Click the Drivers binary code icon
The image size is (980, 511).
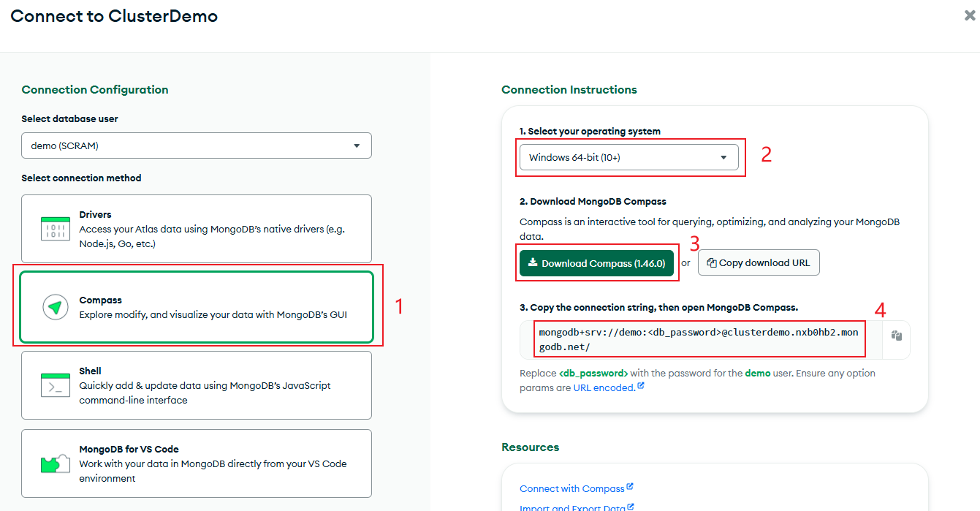(56, 229)
